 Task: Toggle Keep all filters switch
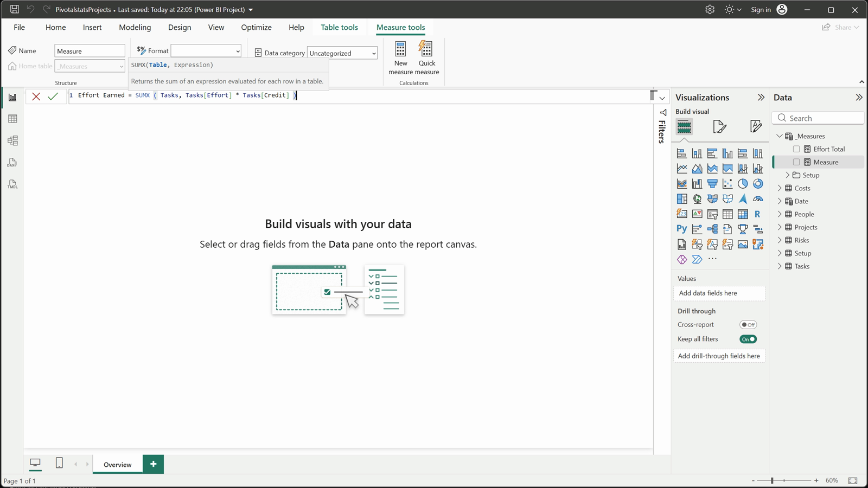pyautogui.click(x=748, y=339)
